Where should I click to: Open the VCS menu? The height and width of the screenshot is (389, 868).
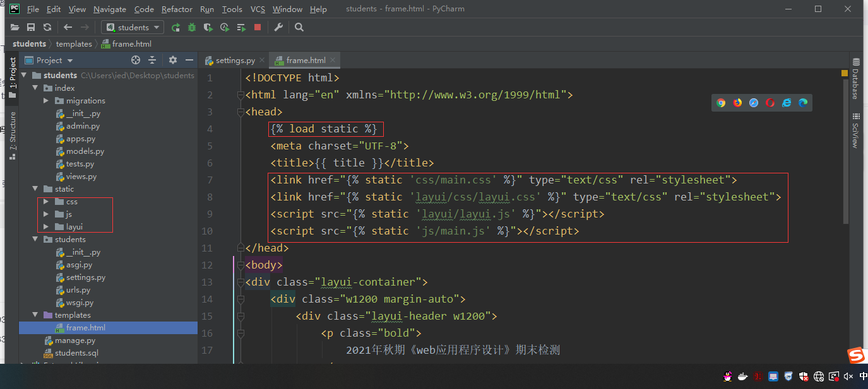point(258,9)
